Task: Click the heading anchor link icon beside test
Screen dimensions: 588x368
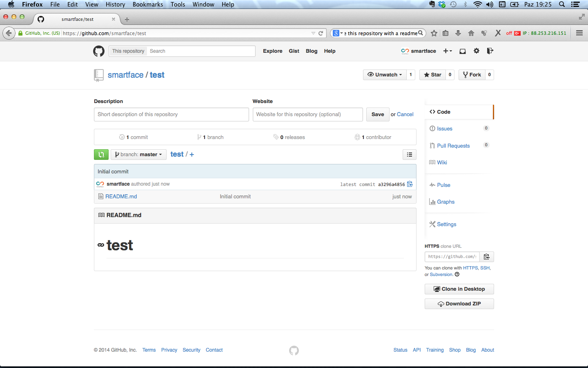Action: tap(101, 245)
